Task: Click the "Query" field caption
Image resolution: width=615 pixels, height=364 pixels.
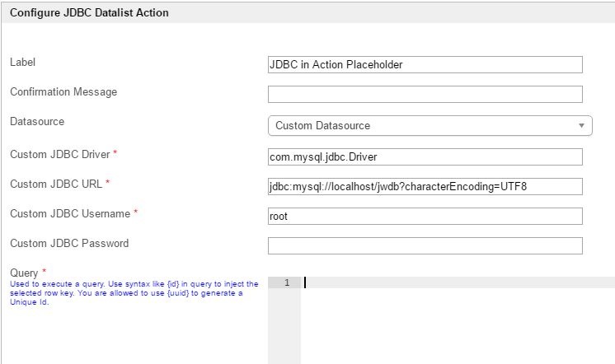Action: pyautogui.click(x=25, y=273)
